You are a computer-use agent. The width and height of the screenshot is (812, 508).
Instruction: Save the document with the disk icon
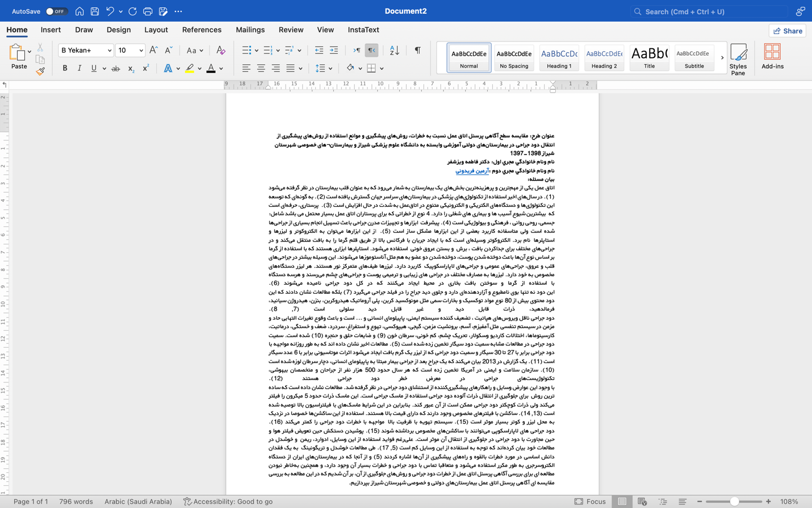coord(95,11)
